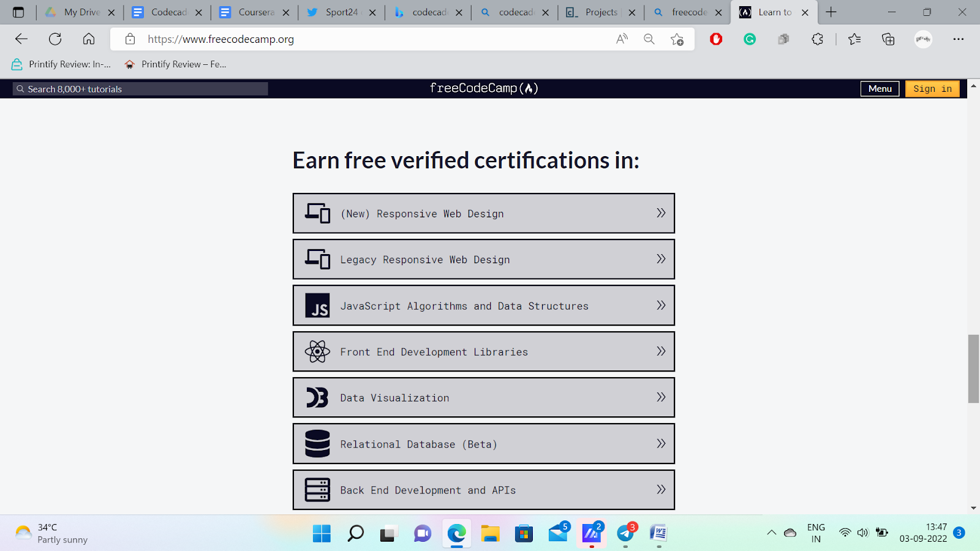Add this page to favorites with star icon

point(677,39)
